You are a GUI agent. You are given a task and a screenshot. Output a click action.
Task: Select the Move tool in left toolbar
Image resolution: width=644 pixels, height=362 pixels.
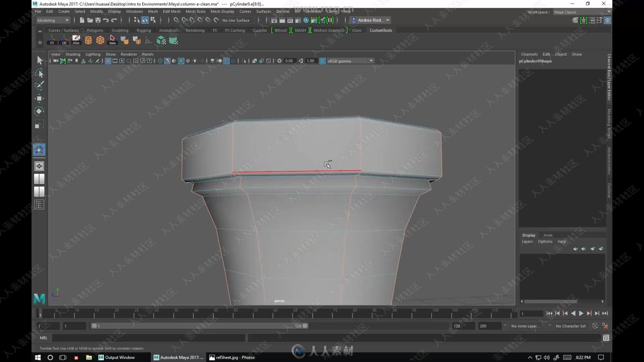[39, 98]
